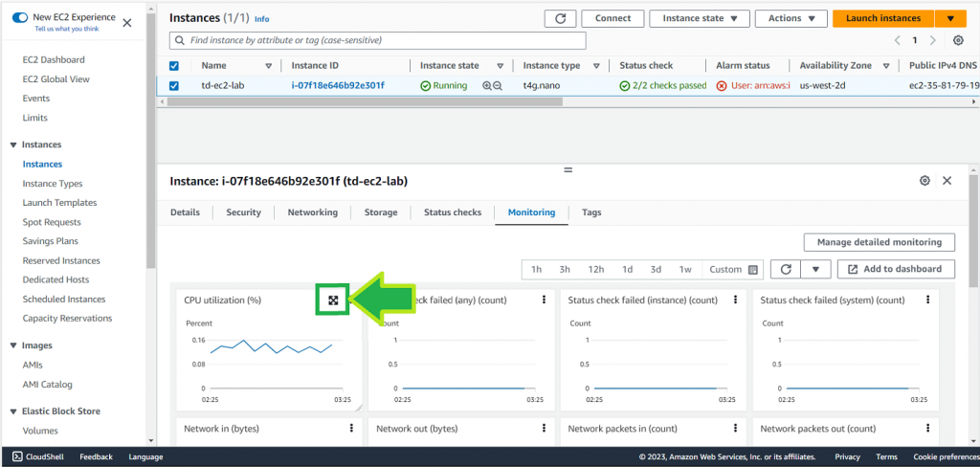The image size is (980, 467).
Task: Open table preferences gear icon
Action: click(958, 40)
